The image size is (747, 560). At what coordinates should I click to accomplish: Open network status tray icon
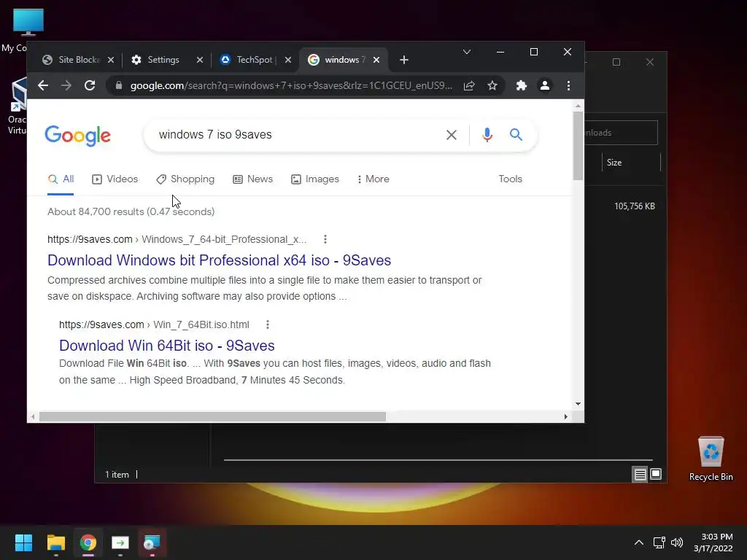coord(659,542)
